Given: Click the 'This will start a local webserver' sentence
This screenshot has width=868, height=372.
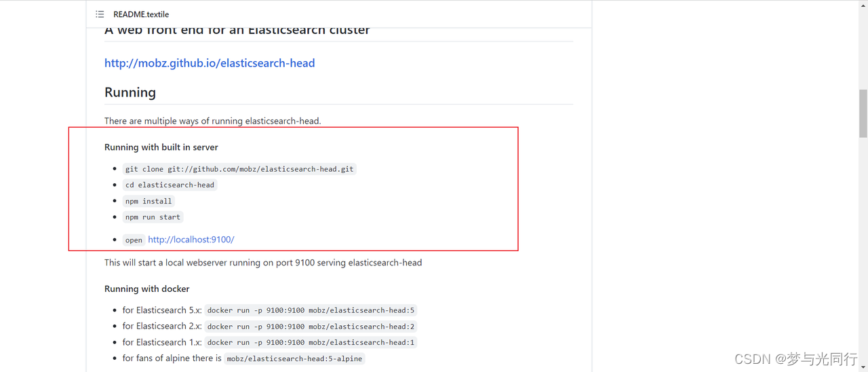Looking at the screenshot, I should click(263, 263).
